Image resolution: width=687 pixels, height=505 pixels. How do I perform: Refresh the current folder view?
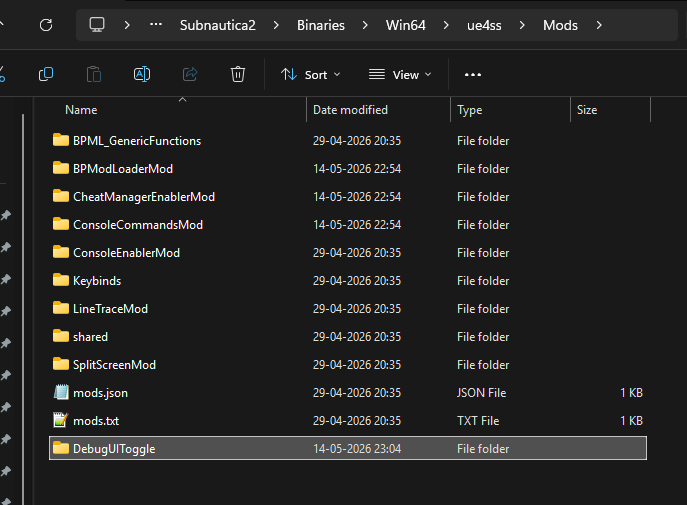click(46, 25)
